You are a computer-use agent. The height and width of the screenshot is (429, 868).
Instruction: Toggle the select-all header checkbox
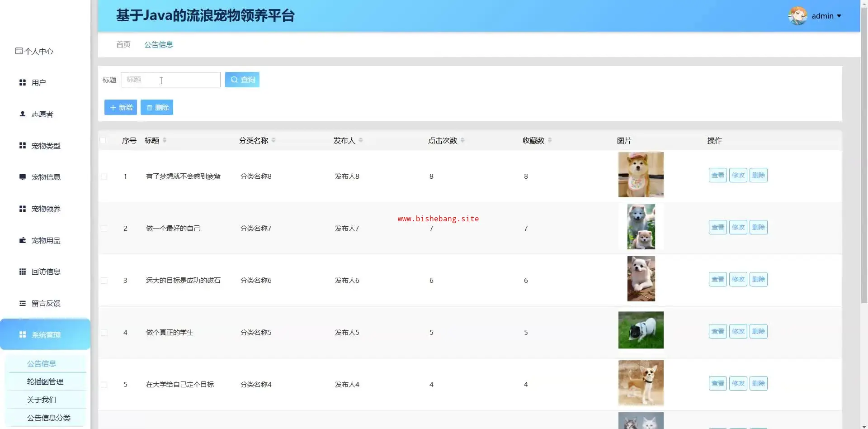[103, 140]
